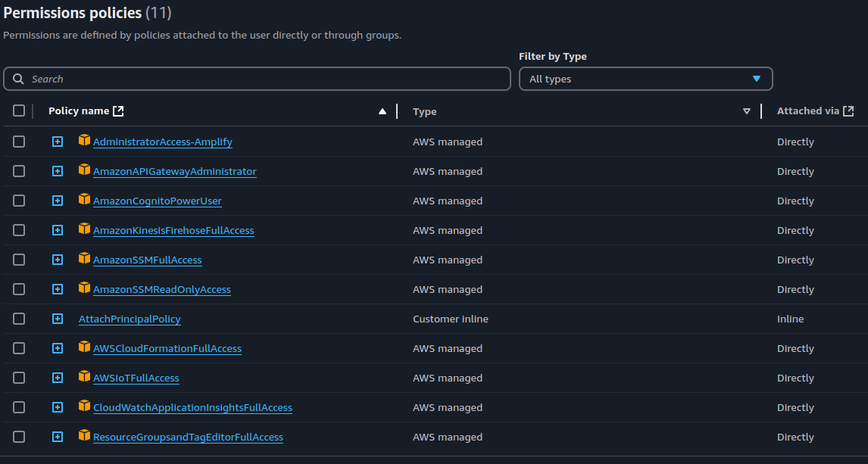Click the sort arrow on the Policy name column
Image resolution: width=868 pixels, height=464 pixels.
382,111
